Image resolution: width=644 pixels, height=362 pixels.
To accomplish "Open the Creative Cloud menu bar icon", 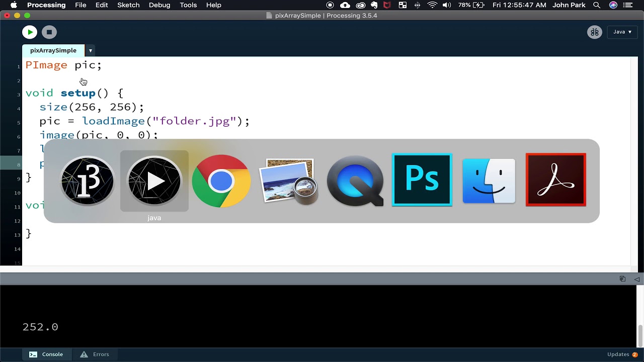I will pyautogui.click(x=361, y=5).
